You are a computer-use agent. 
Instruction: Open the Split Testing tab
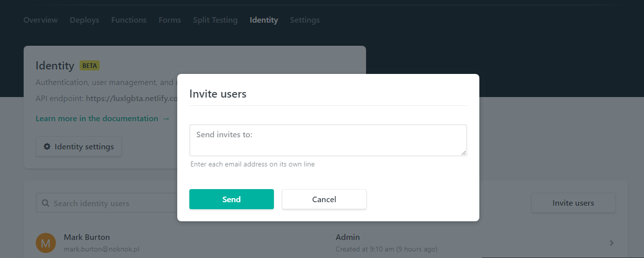(x=215, y=20)
